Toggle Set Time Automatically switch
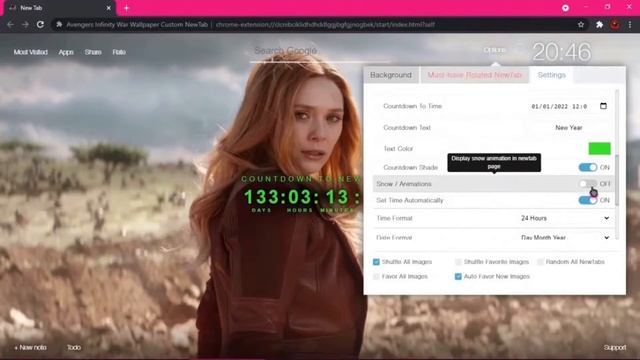Viewport: 640px width, 360px height. click(588, 200)
